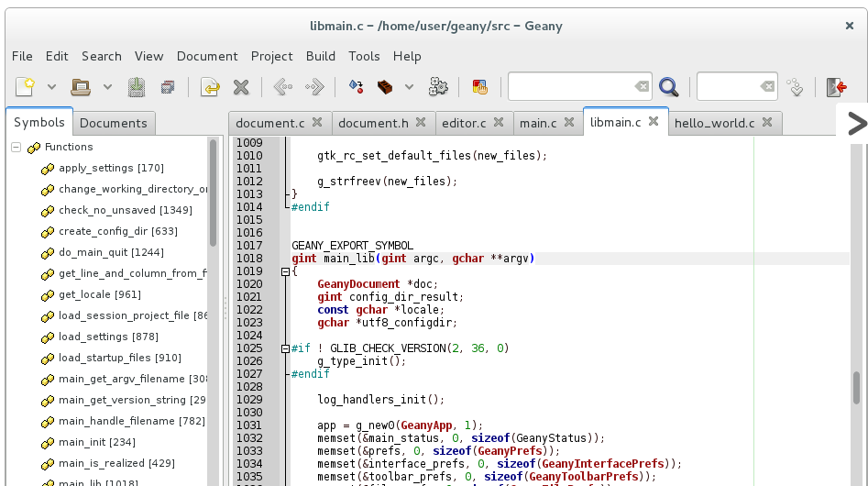Open the color chooser dialog icon
The height and width of the screenshot is (486, 868).
point(479,87)
